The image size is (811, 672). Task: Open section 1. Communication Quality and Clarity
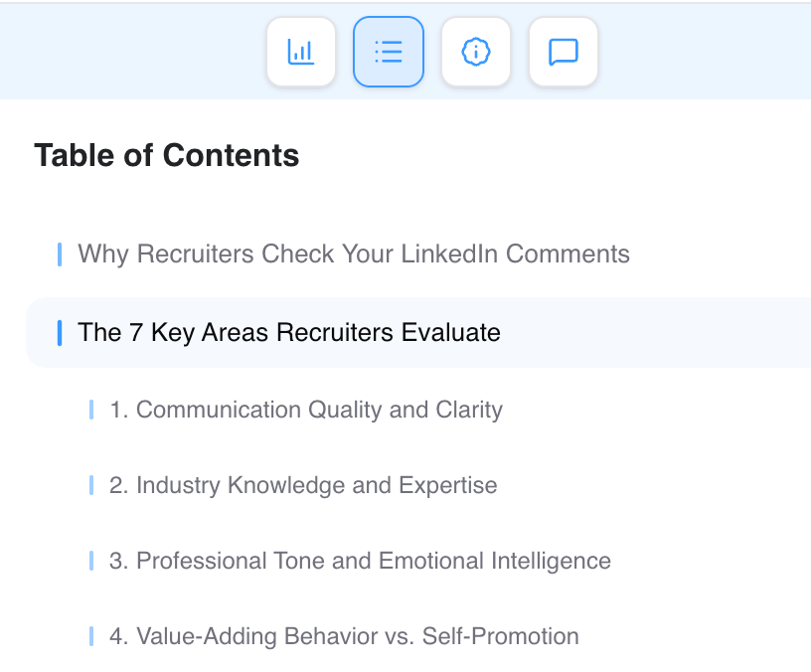pyautogui.click(x=306, y=410)
